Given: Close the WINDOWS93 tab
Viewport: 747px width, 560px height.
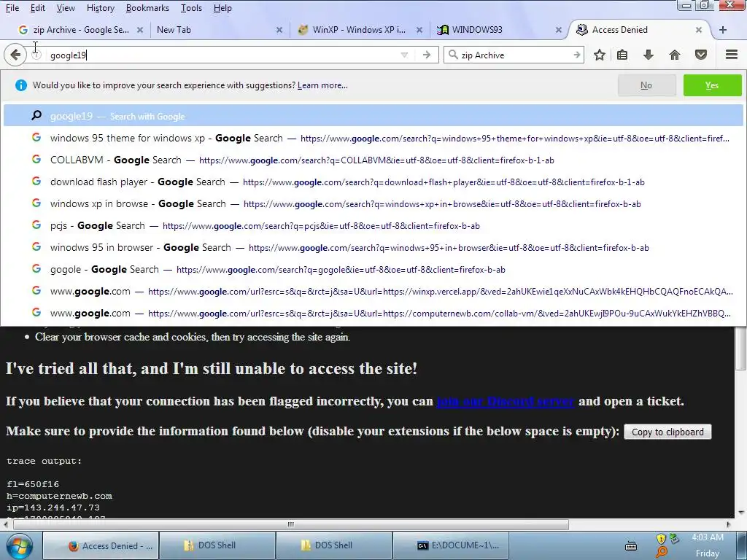Looking at the screenshot, I should [558, 29].
